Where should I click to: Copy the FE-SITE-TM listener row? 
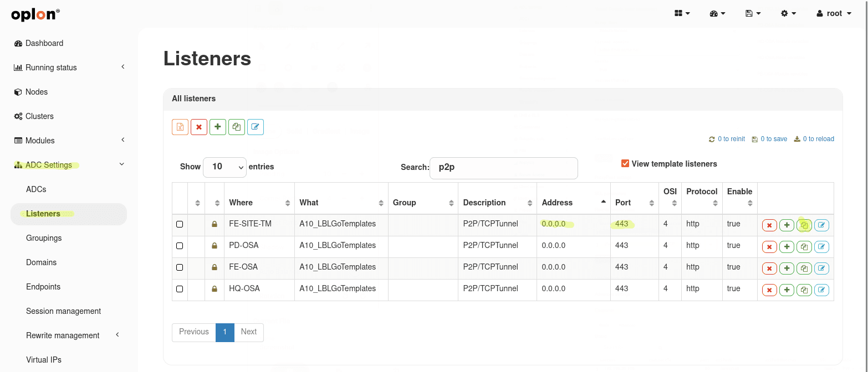[804, 225]
